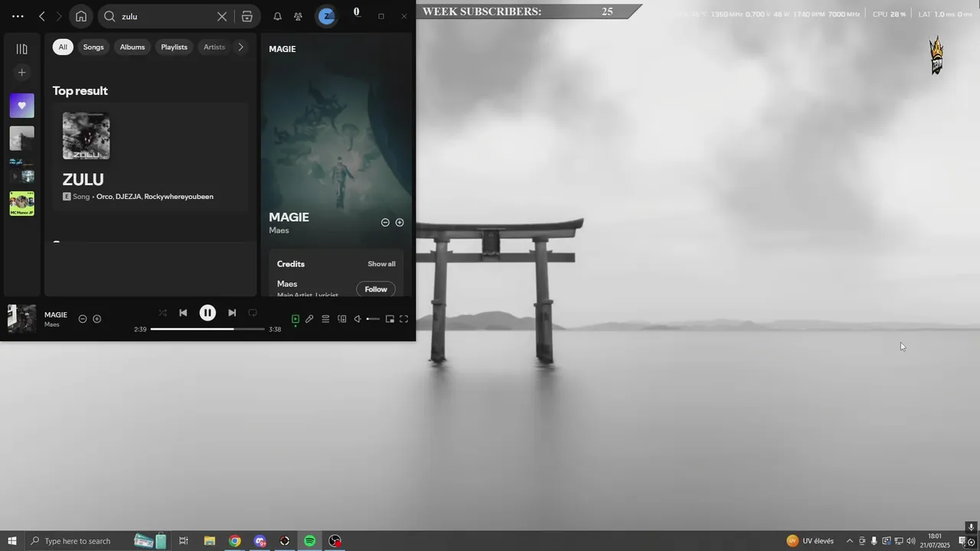
Task: Open MAGIE title in Now Playing panel
Action: pyautogui.click(x=289, y=217)
